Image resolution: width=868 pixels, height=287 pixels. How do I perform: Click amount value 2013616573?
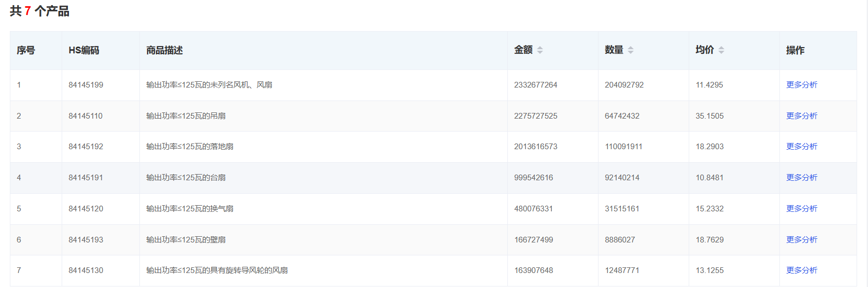coord(536,147)
